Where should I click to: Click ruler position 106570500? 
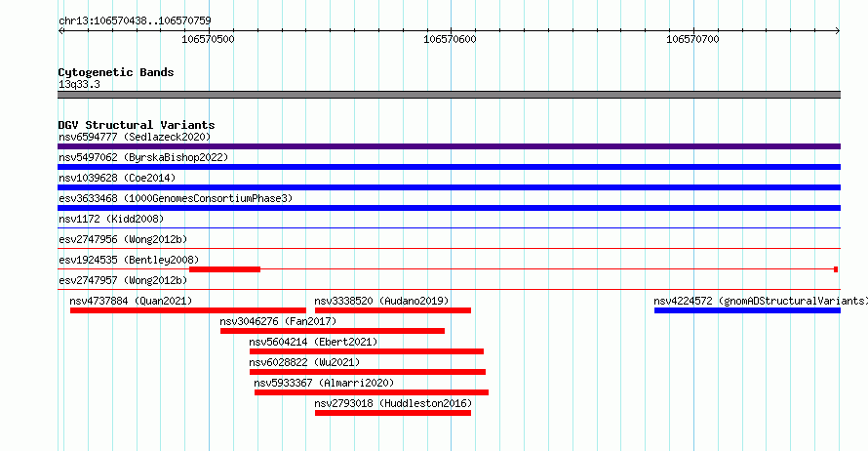point(208,39)
